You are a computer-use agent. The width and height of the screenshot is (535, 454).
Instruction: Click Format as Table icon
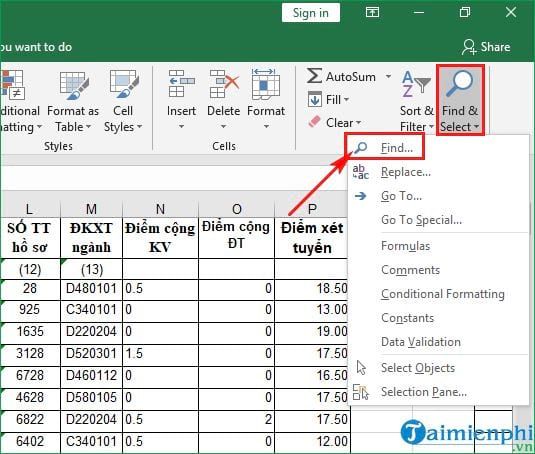[x=74, y=85]
